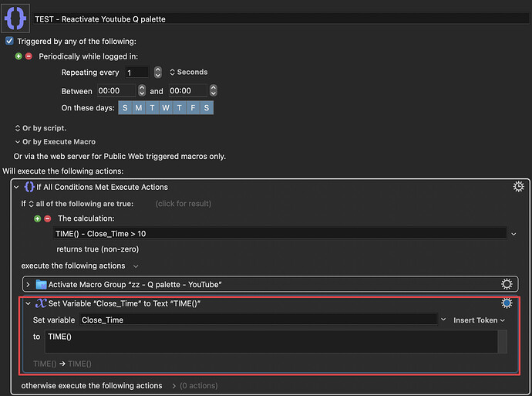The height and width of the screenshot is (396, 532).
Task: Click the red remove trigger button
Action: pyautogui.click(x=29, y=56)
